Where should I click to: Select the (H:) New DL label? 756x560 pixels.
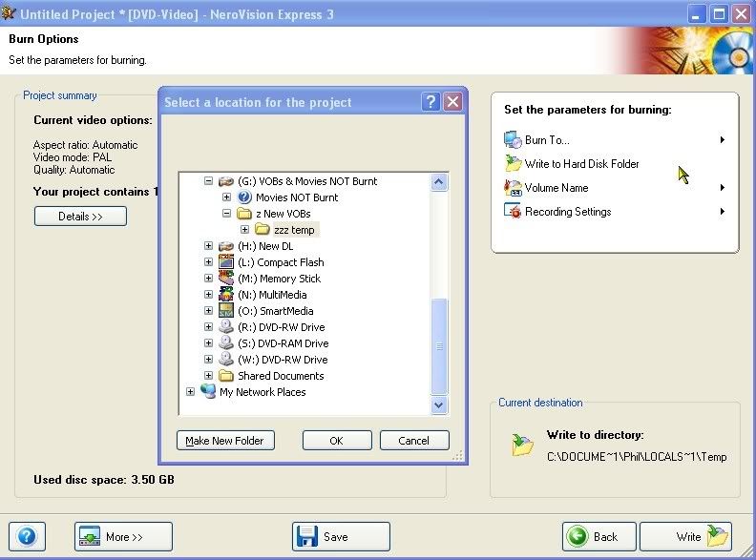click(x=265, y=246)
